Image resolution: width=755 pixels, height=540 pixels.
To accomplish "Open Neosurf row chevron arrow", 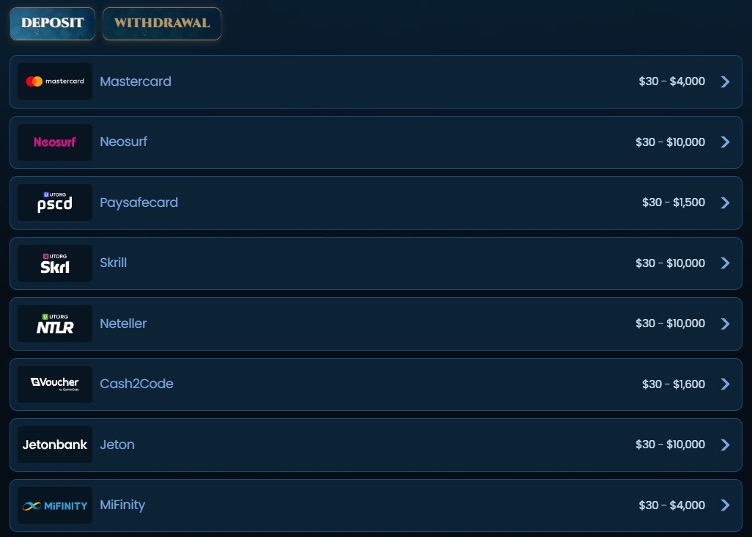I will (x=725, y=142).
